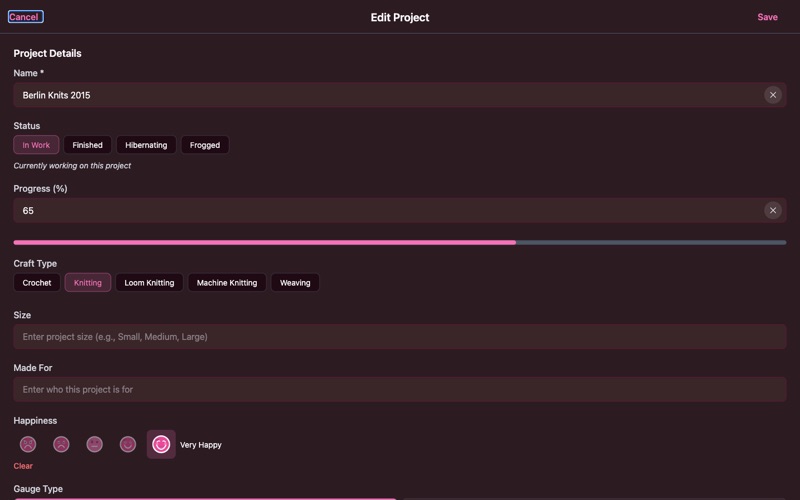800x500 pixels.
Task: Cancel editing the project
Action: (26, 17)
